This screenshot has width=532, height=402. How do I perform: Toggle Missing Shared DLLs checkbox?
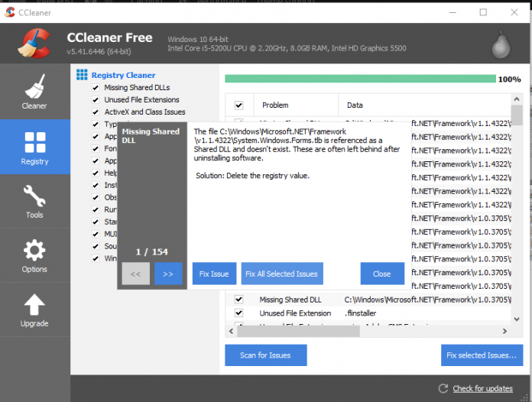coord(96,88)
